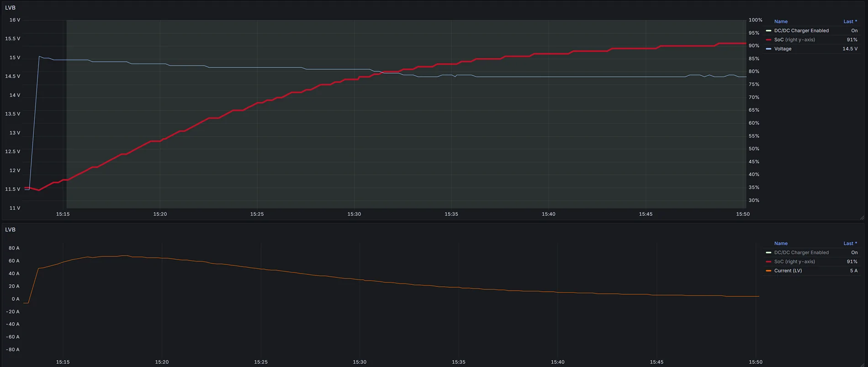Click DC/DC Charger Enabled swatch in voltage panel

tap(768, 31)
